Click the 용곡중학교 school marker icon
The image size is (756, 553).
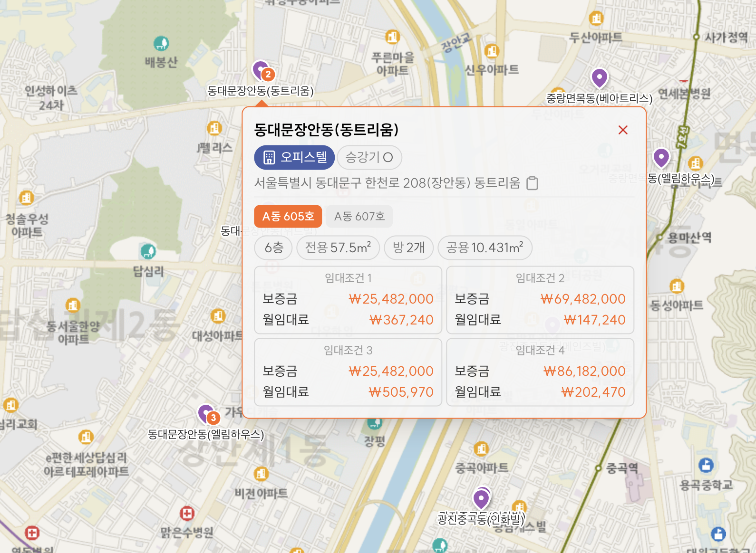[x=706, y=465]
